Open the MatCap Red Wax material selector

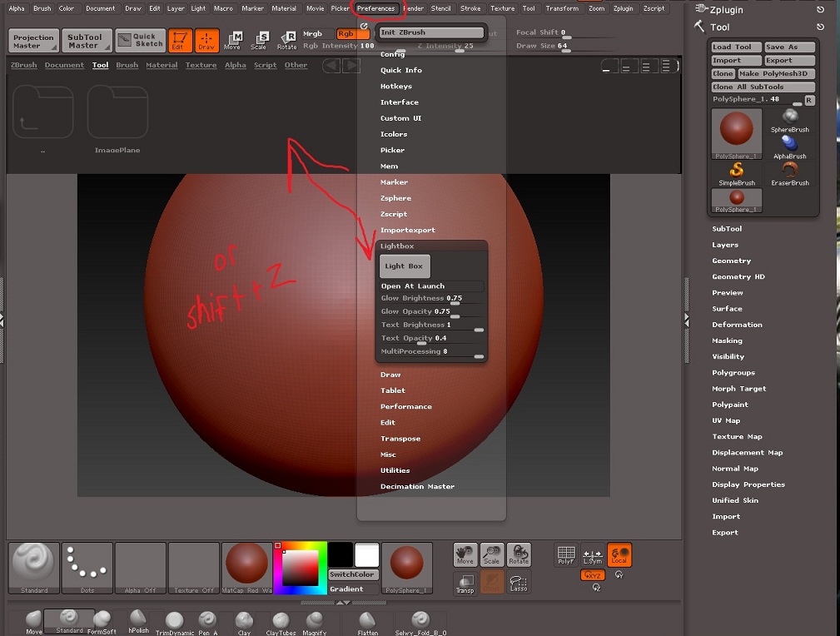[x=246, y=568]
